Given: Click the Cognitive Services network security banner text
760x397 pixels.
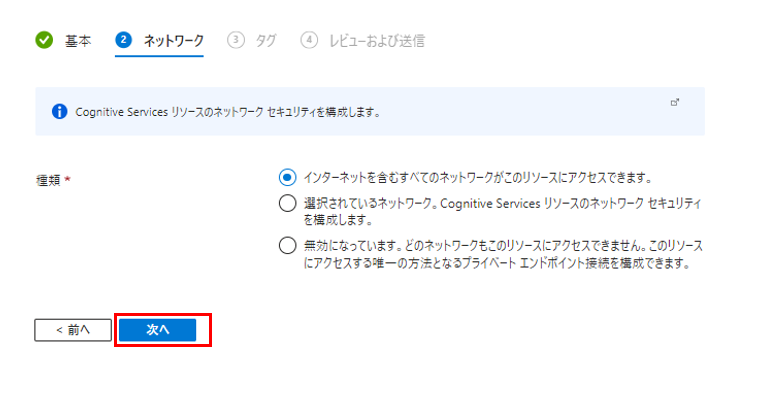Looking at the screenshot, I should [x=228, y=112].
